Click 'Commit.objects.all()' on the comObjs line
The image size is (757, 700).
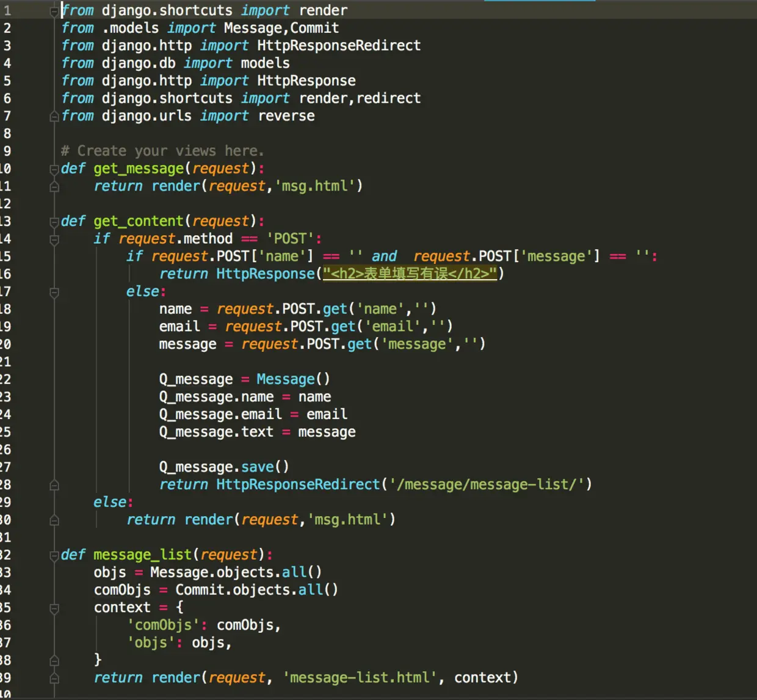257,590
